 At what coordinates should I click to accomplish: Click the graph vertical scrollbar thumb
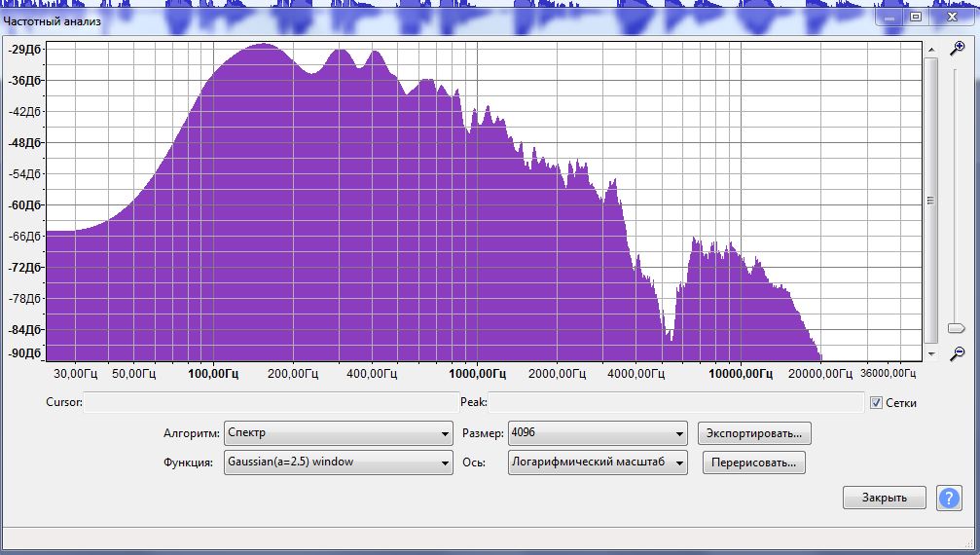(x=930, y=201)
